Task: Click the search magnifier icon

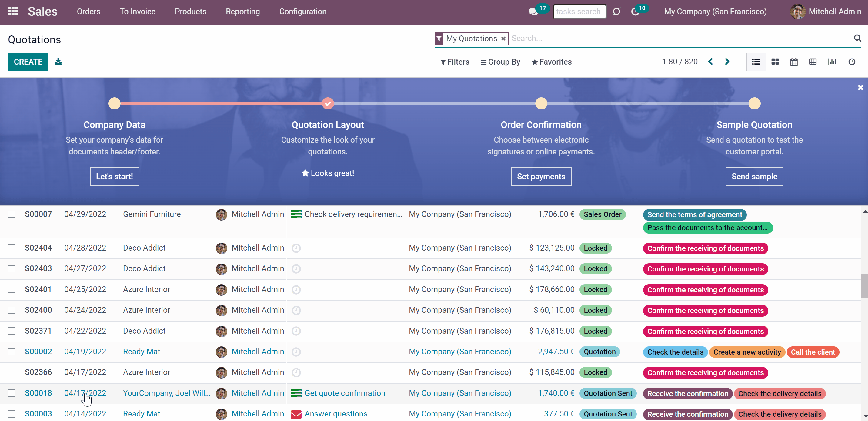Action: [857, 38]
